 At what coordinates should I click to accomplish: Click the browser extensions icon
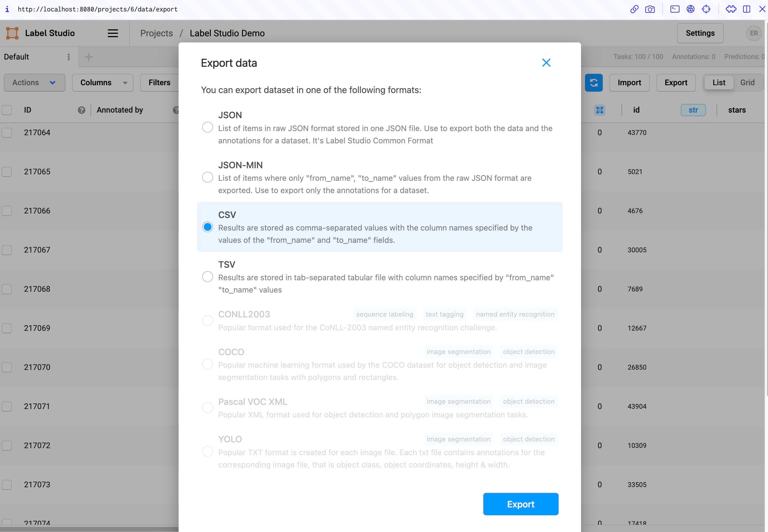731,9
